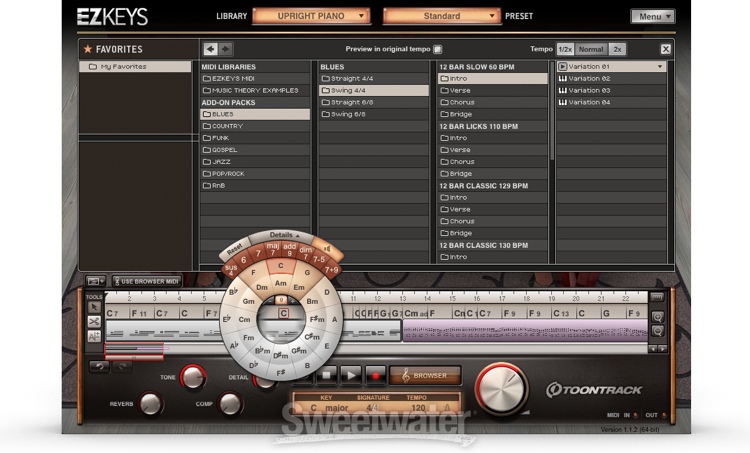The image size is (750, 453).
Task: Set preview tempo to 2x
Action: click(x=618, y=49)
